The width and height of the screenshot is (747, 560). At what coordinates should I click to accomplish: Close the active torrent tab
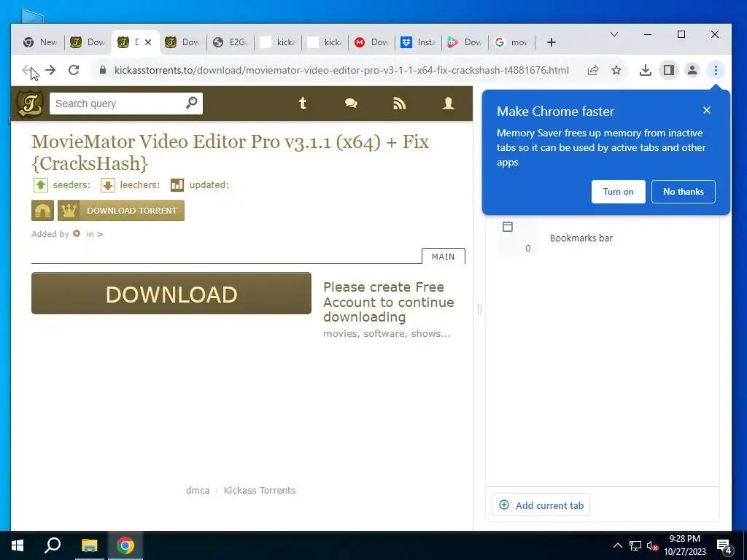click(148, 42)
